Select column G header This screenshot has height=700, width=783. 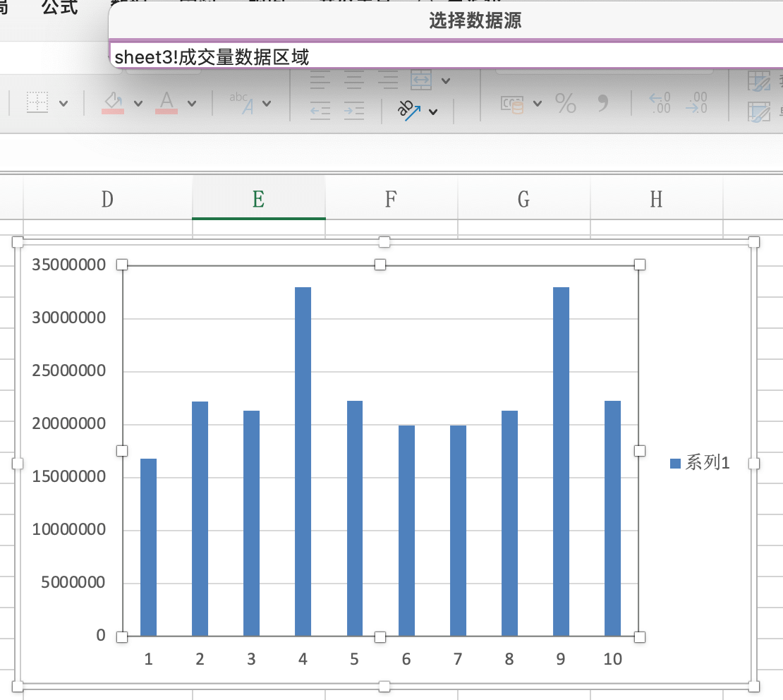pyautogui.click(x=523, y=199)
